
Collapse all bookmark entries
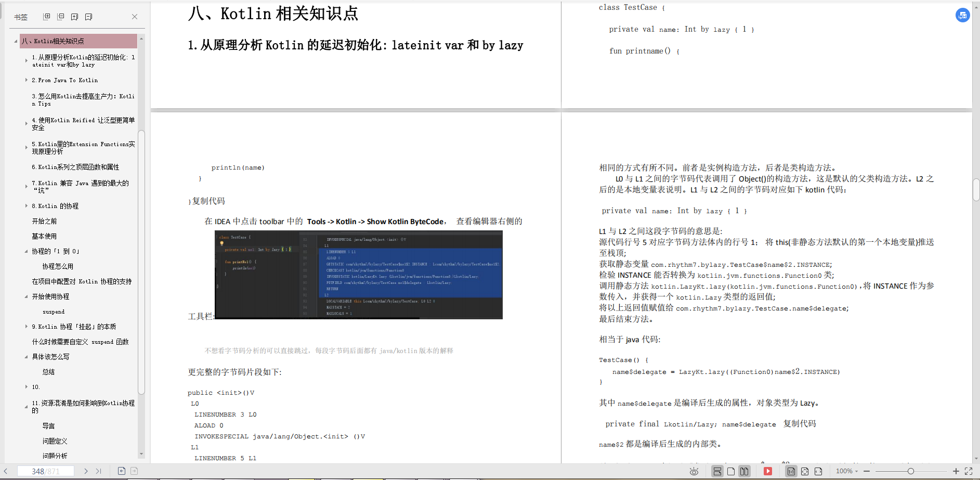click(60, 16)
